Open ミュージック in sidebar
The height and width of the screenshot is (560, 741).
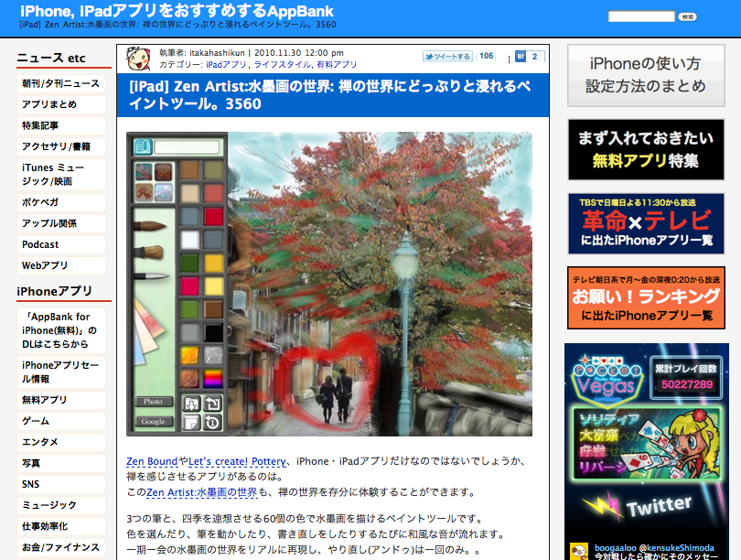[x=61, y=505]
